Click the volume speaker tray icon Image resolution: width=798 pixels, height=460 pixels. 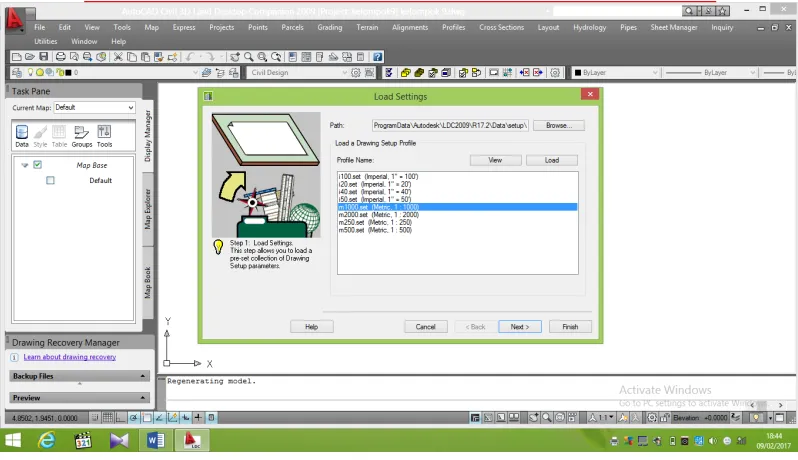tap(712, 441)
